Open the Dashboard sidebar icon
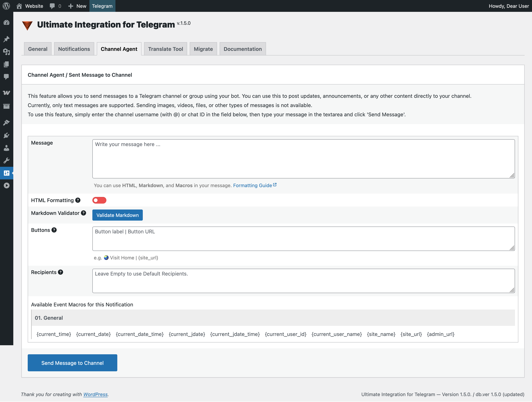 [6, 23]
